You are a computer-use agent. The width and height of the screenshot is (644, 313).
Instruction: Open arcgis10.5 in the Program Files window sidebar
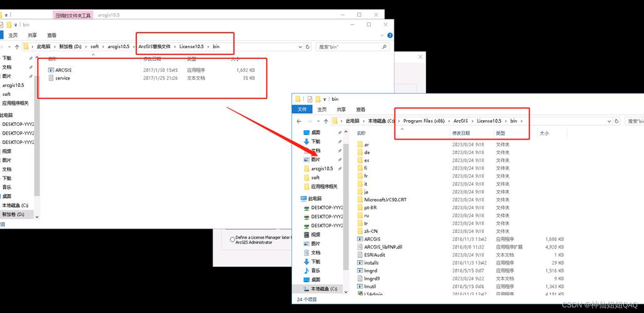tap(322, 168)
